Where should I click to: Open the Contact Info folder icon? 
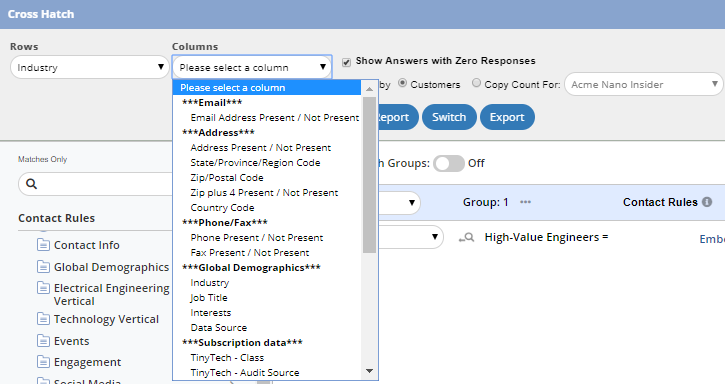(x=43, y=245)
